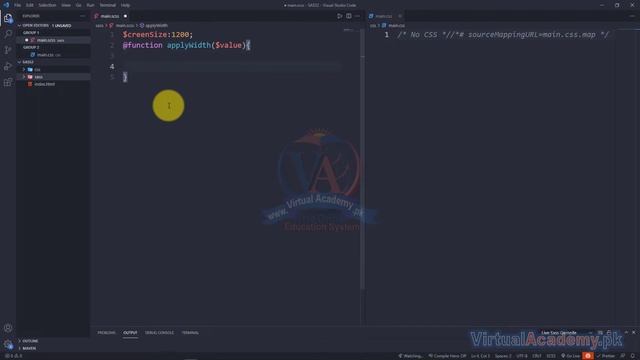Open the Terminal menu
The height and width of the screenshot is (360, 640).
click(x=108, y=5)
